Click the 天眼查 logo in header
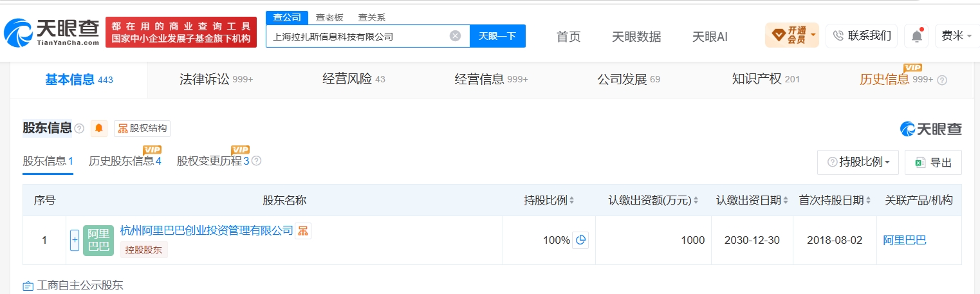The width and height of the screenshot is (980, 294). 51,32
